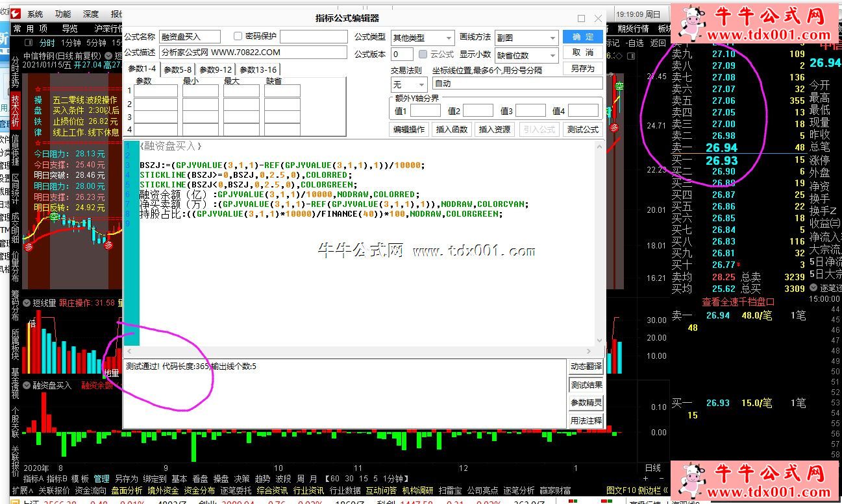This screenshot has width=842, height=504.
Task: Click 返回 in the main window toolbar
Action: (658, 43)
